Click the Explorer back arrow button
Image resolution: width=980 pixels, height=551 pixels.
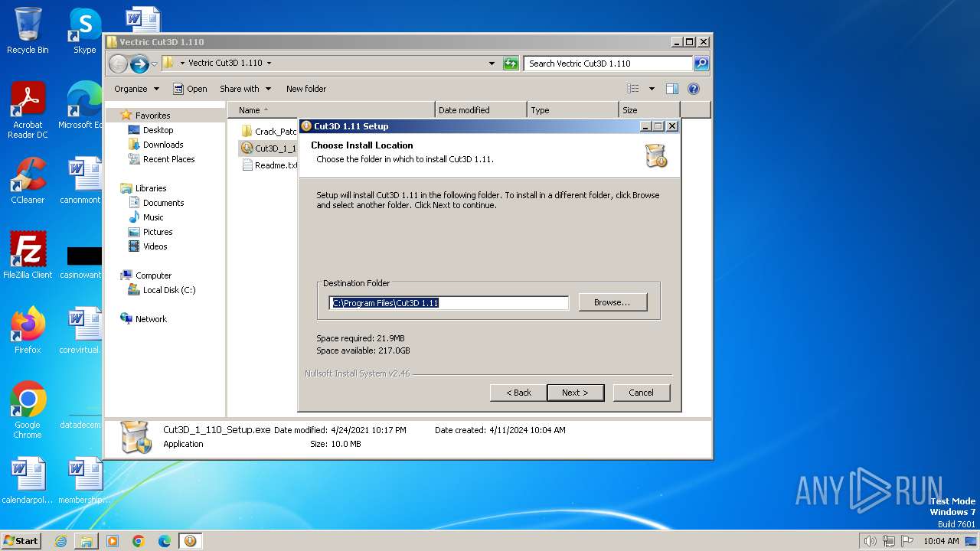[x=118, y=64]
